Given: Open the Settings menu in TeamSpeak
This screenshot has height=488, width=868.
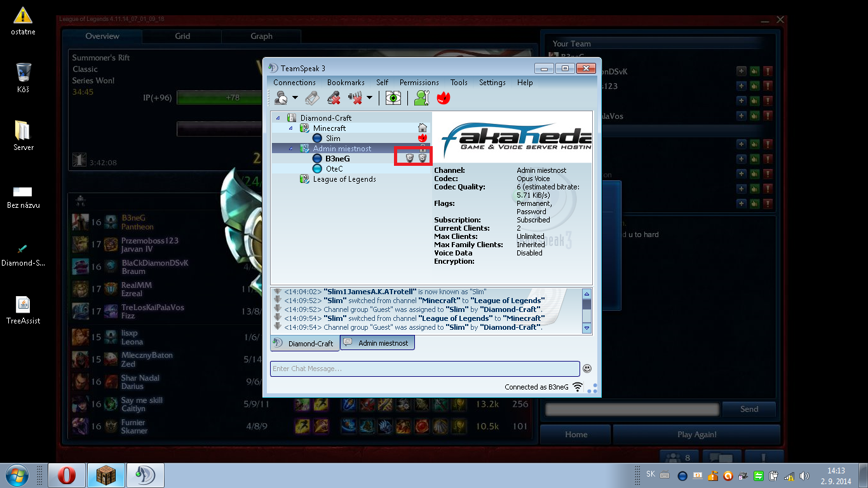Looking at the screenshot, I should click(492, 83).
